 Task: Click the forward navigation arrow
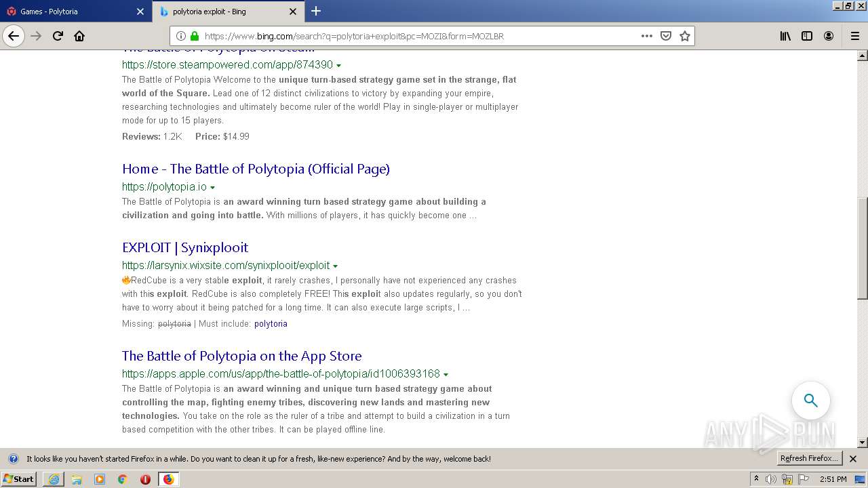click(x=36, y=36)
